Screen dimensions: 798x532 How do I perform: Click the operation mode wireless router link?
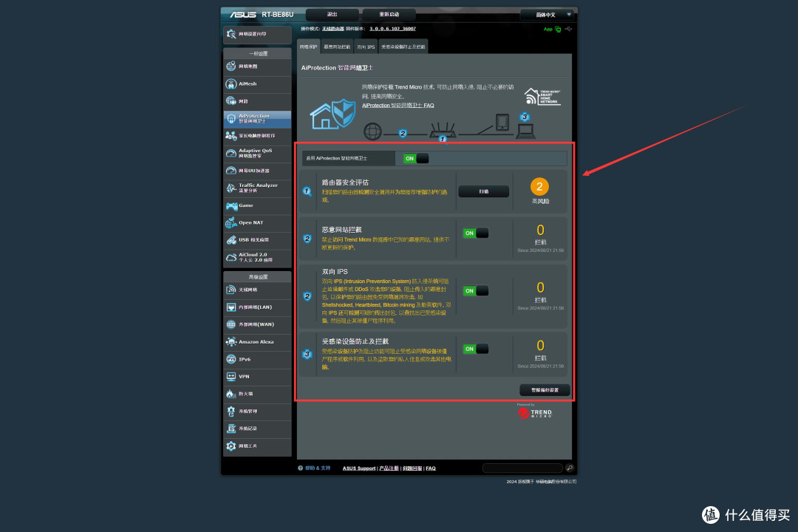(x=332, y=29)
